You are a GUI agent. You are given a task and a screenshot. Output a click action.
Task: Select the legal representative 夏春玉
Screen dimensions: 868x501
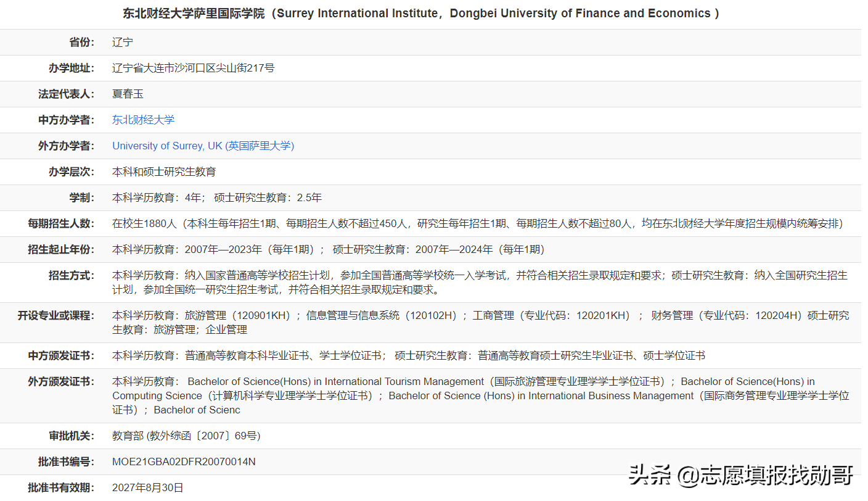(128, 94)
